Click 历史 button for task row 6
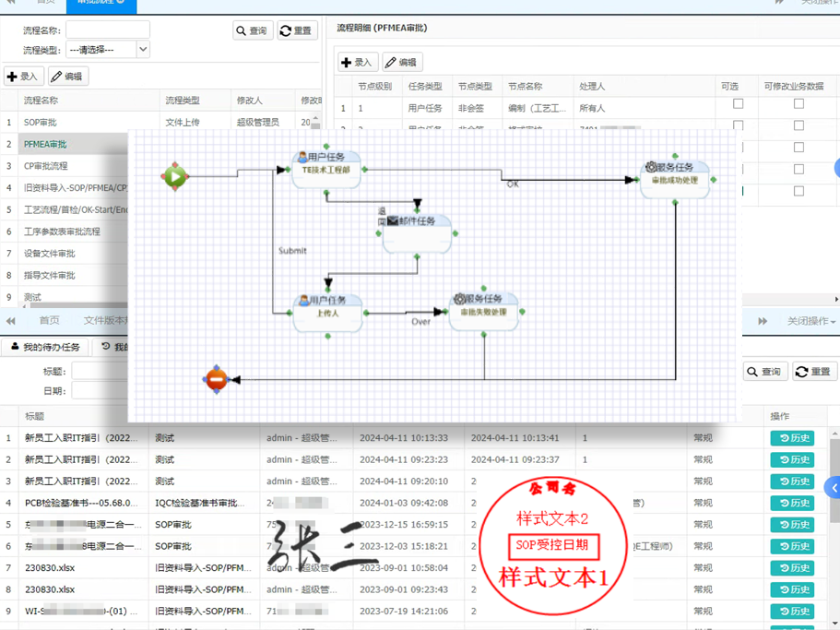The image size is (840, 630). [x=792, y=546]
